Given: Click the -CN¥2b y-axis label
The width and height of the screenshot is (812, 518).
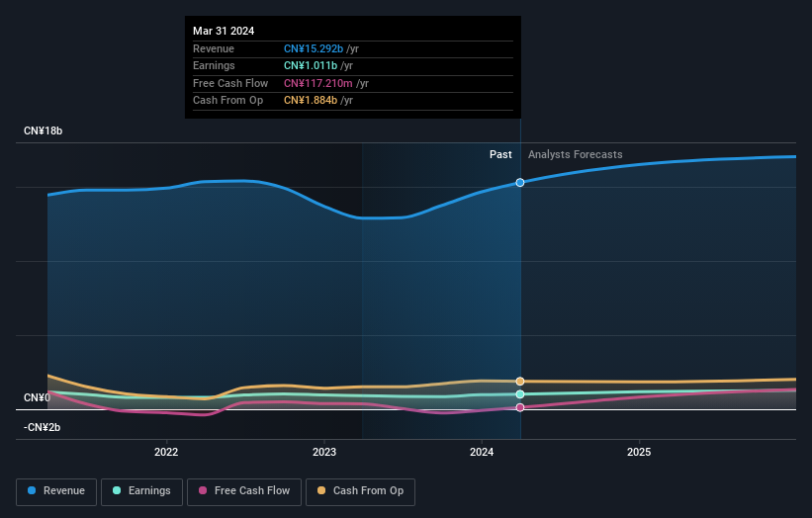Looking at the screenshot, I should 42,427.
